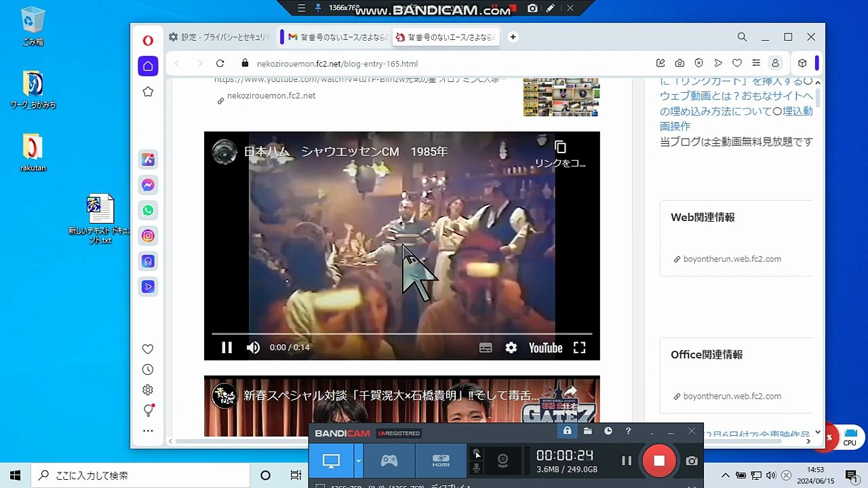Image resolution: width=868 pixels, height=488 pixels.
Task: Open History clock in Opera sidebar
Action: [148, 369]
